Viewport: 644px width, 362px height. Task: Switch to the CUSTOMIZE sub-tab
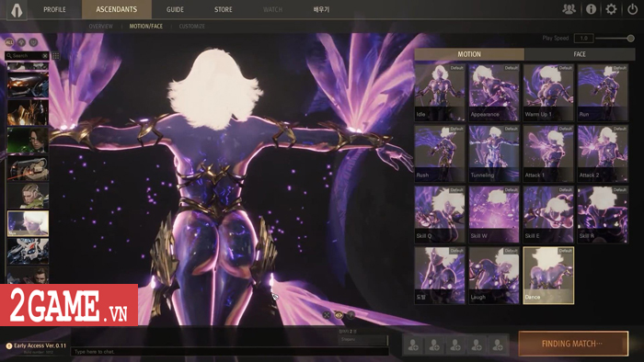click(191, 27)
